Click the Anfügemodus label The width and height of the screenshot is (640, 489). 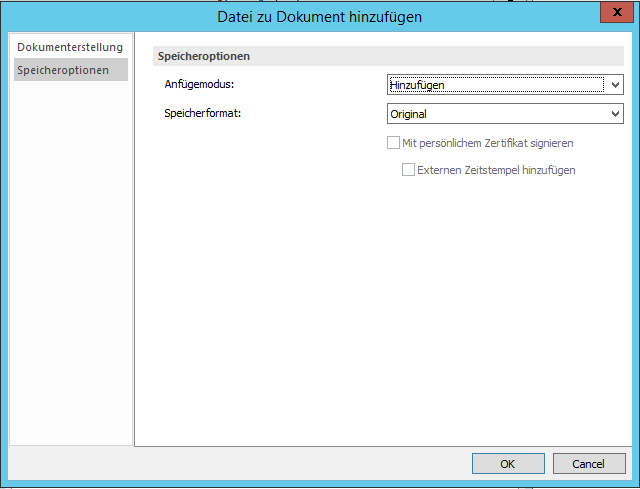click(x=199, y=84)
